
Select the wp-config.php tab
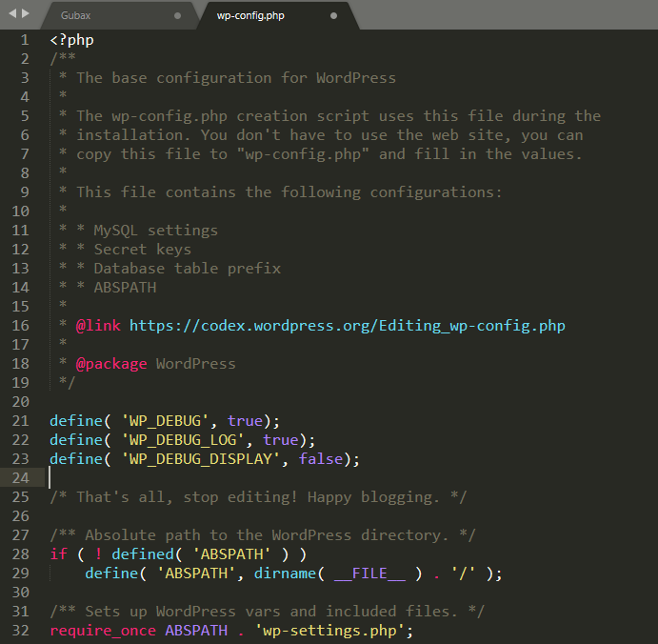tap(250, 16)
